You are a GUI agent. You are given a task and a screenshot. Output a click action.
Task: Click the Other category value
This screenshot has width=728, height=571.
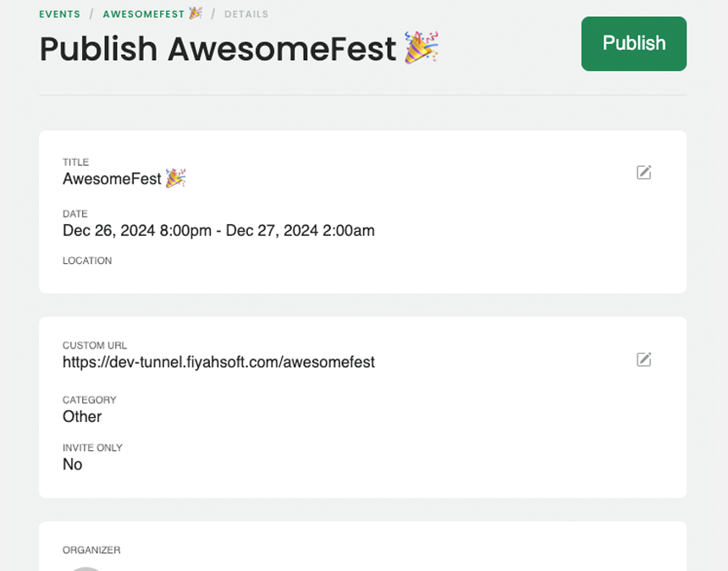[82, 416]
